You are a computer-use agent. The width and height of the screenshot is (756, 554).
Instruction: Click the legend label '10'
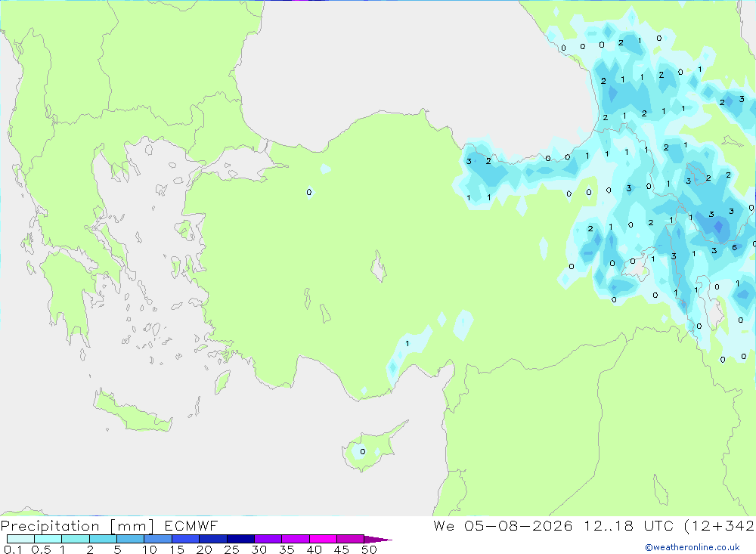click(x=149, y=549)
